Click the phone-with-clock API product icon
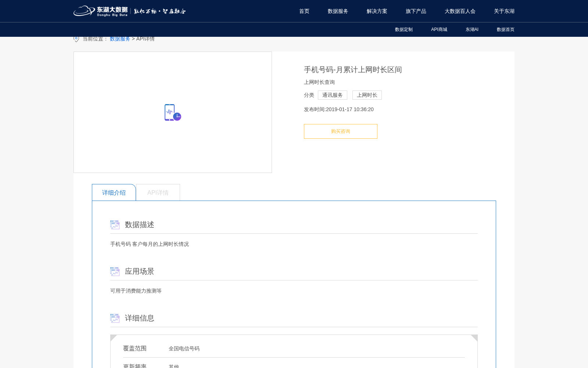Viewport: 588px width, 368px height. coord(173,113)
